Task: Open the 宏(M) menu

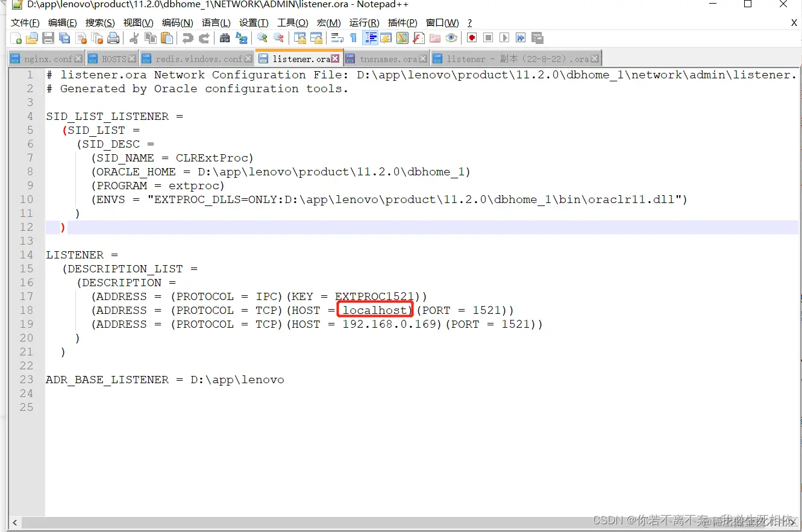Action: click(x=329, y=23)
